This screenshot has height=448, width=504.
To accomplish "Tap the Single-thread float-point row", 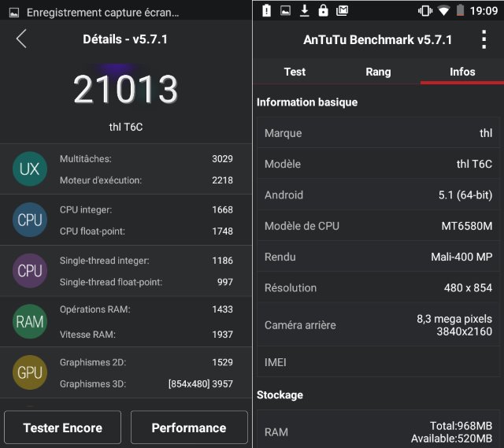I will click(x=146, y=282).
